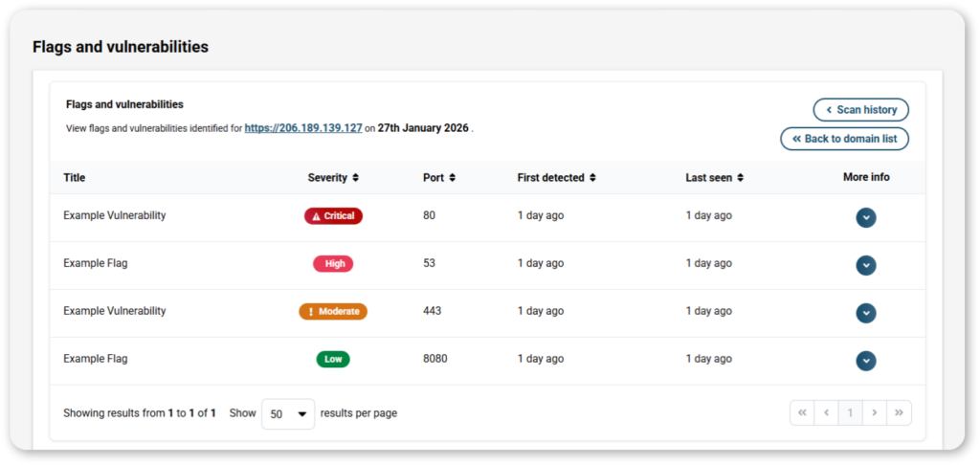Jump to last page of results
The image size is (980, 465).
tap(899, 413)
